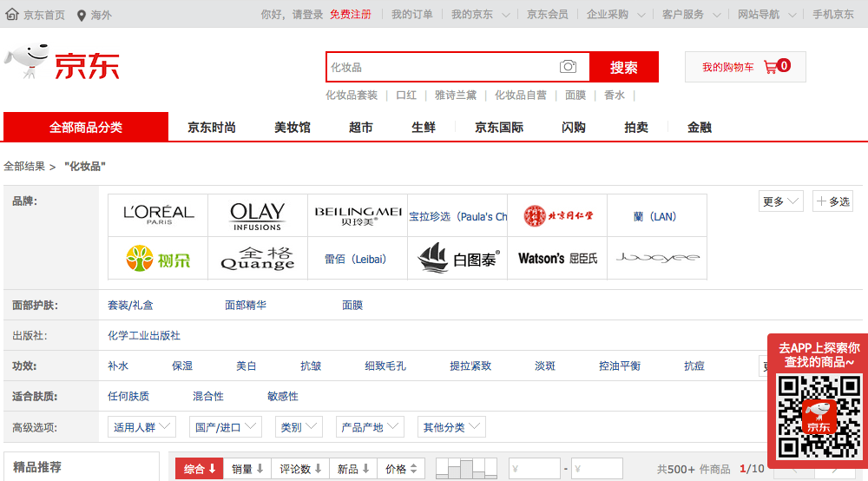Filter by 敏感性 skin type

[x=282, y=396]
